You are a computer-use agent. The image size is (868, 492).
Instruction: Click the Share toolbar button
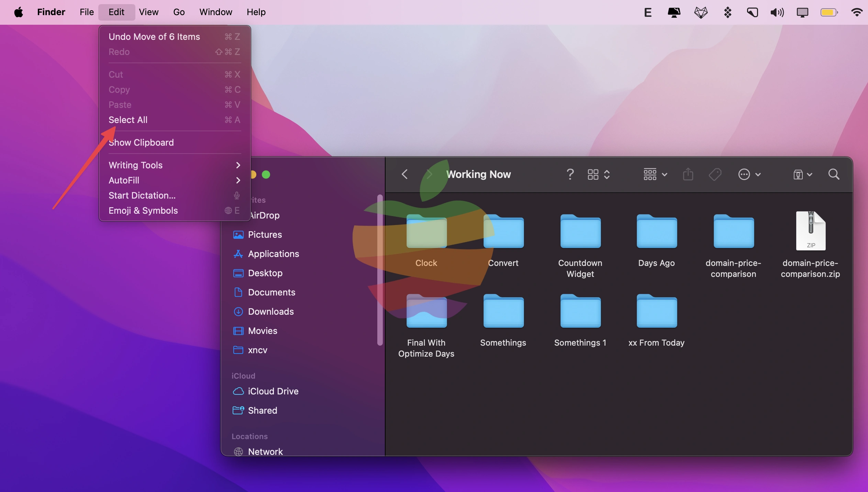688,174
